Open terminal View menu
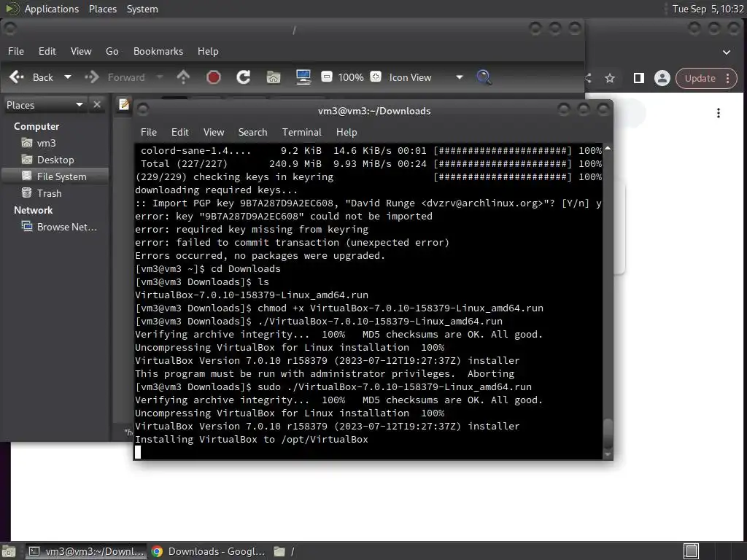 (214, 132)
